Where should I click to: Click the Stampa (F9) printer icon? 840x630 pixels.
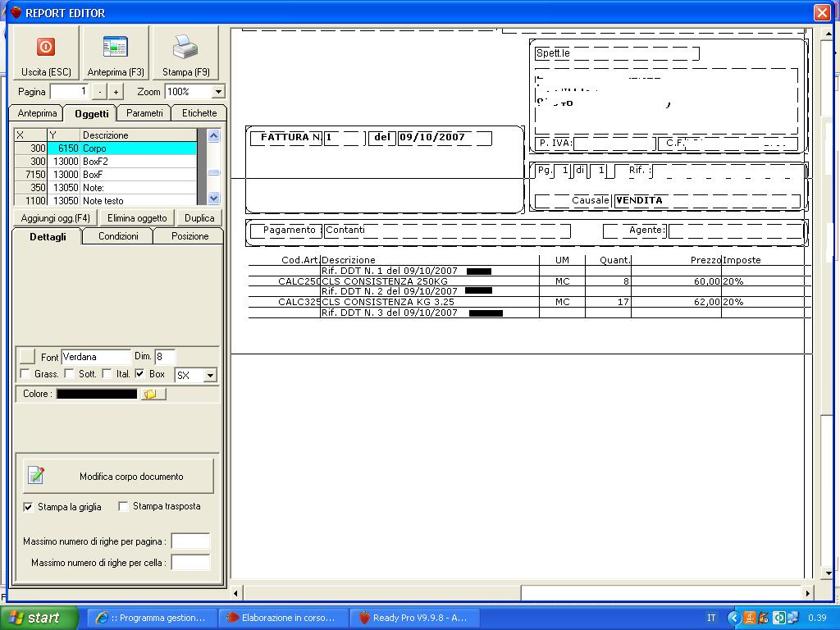pos(185,47)
